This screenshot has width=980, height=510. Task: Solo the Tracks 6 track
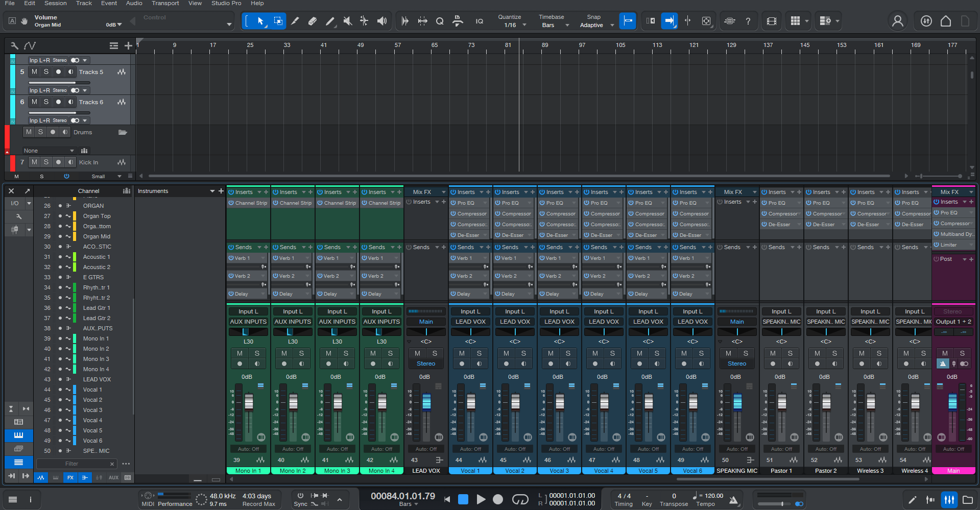(46, 102)
